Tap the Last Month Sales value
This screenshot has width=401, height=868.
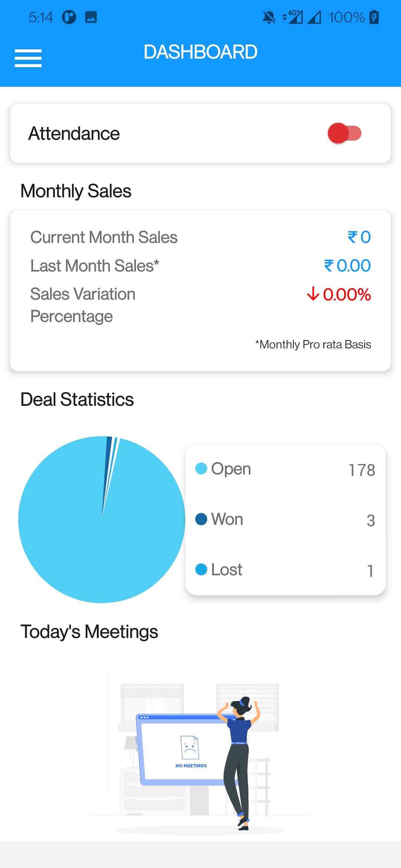347,266
